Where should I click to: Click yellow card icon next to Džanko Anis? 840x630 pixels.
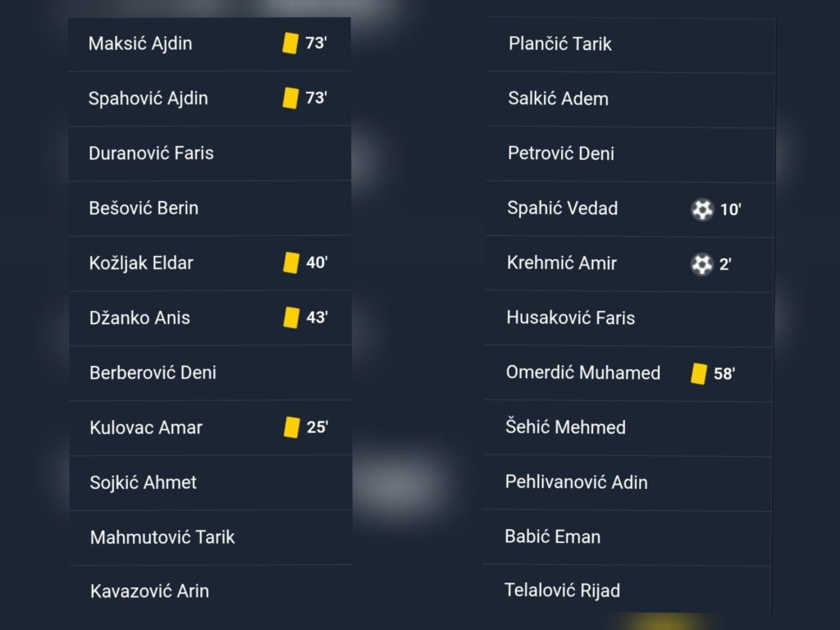291,317
